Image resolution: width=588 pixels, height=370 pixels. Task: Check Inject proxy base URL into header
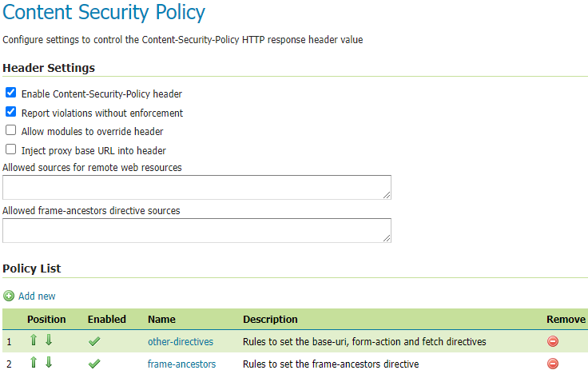[x=11, y=149]
